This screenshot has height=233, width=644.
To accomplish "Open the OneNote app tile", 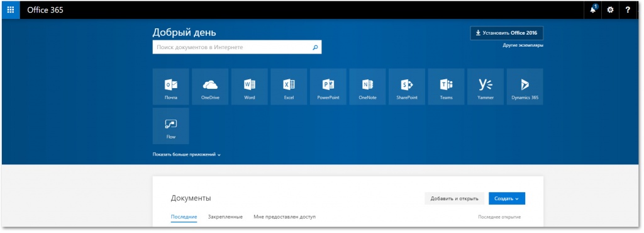I will pyautogui.click(x=367, y=87).
